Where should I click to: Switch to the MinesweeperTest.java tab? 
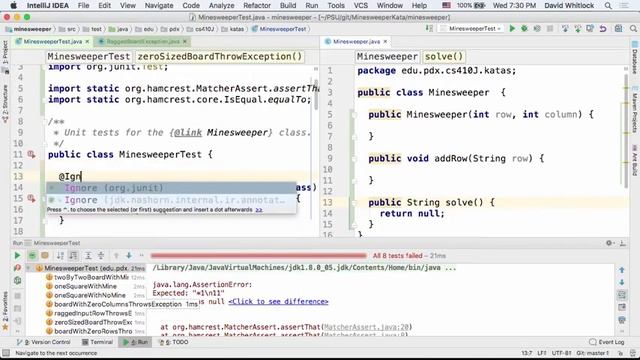point(52,42)
